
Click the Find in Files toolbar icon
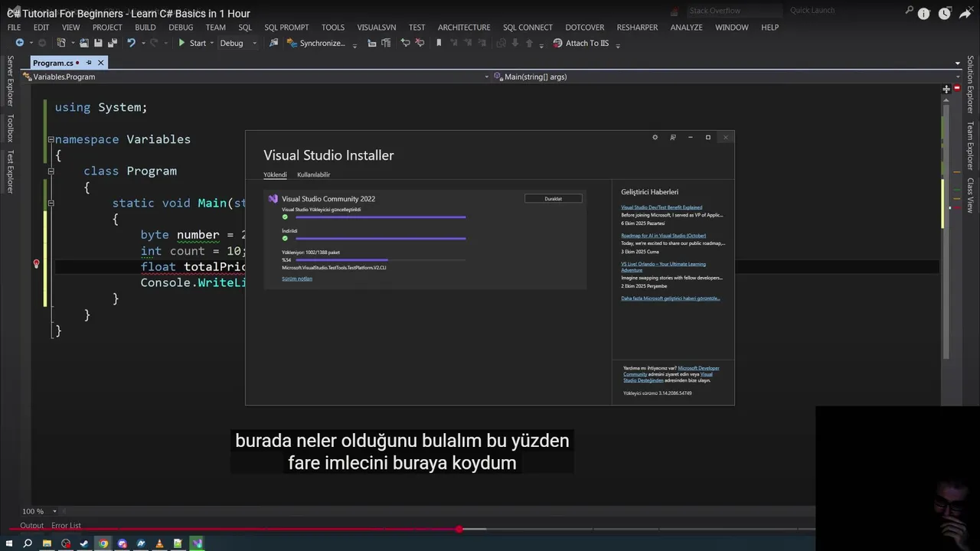(274, 43)
